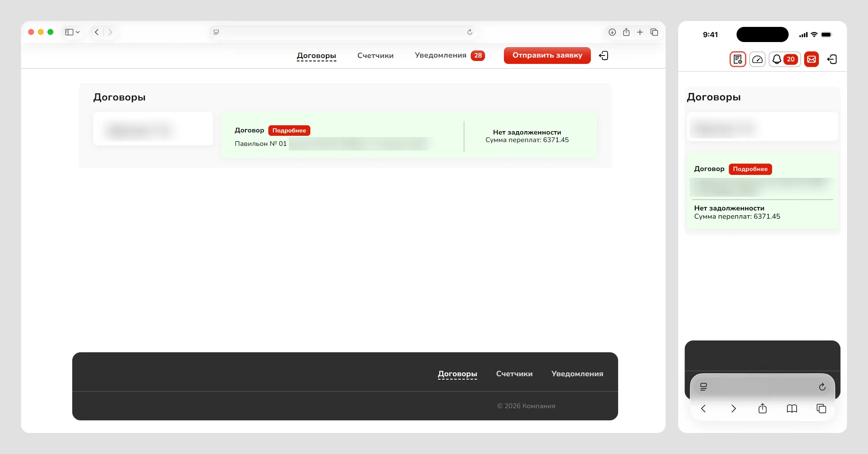Click Подробнее button in desktop contract card

click(289, 130)
